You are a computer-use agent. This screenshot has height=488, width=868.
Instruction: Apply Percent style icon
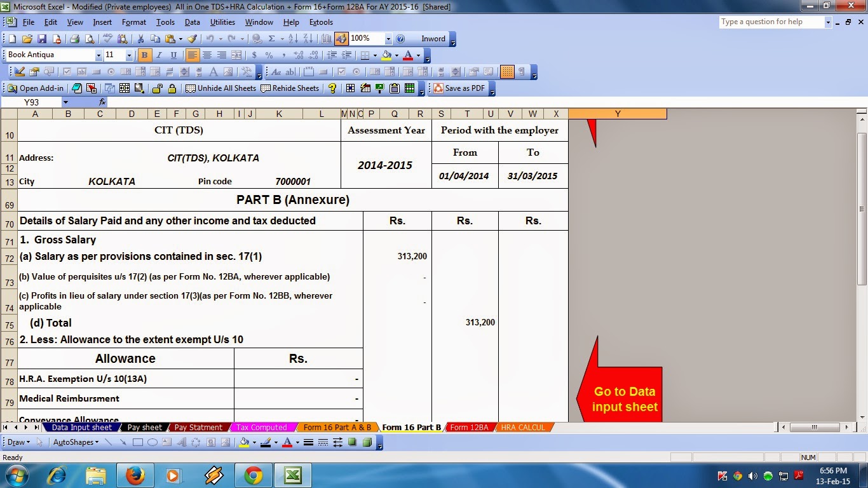pyautogui.click(x=269, y=55)
